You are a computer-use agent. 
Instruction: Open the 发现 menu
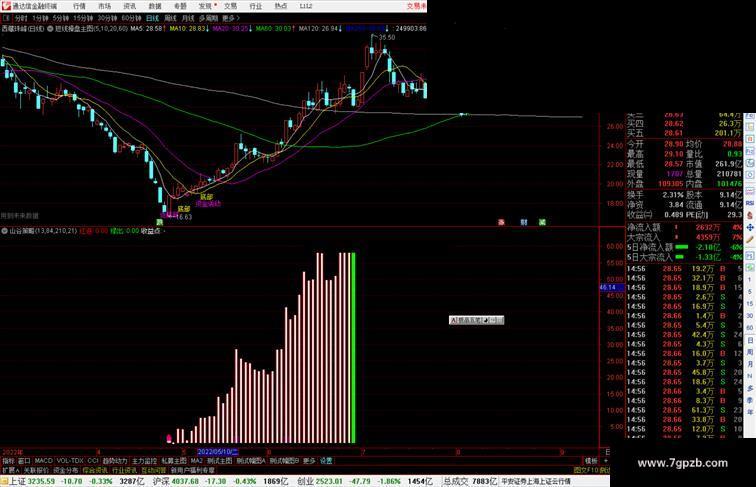[x=205, y=6]
